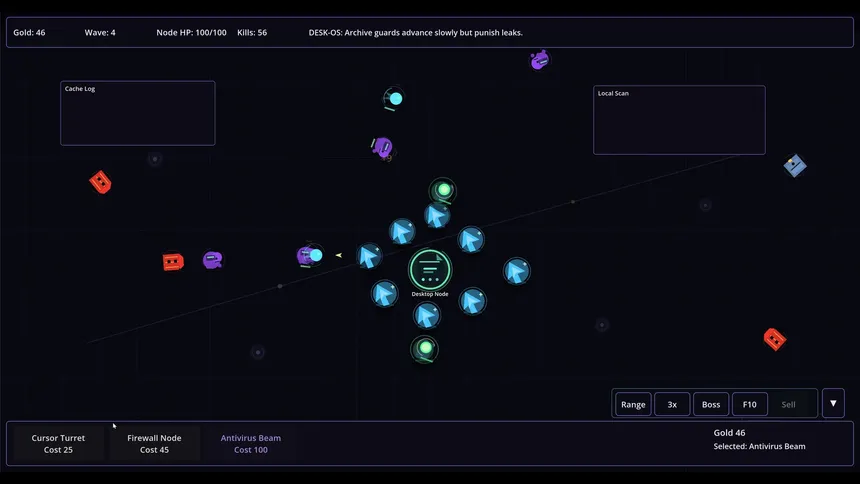Target the cyan orb enemy at top center
This screenshot has width=860, height=484.
click(x=394, y=99)
